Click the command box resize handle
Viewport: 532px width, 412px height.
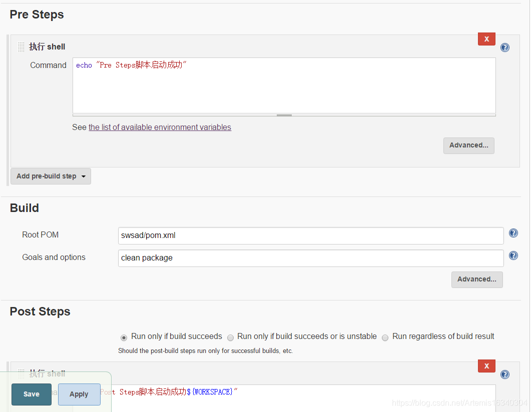284,115
